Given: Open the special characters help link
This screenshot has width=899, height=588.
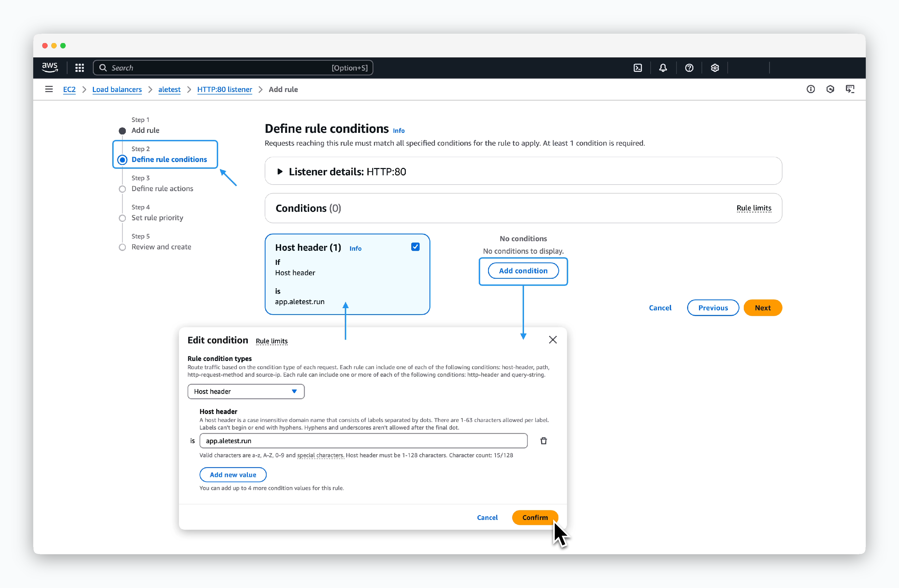Looking at the screenshot, I should point(320,455).
